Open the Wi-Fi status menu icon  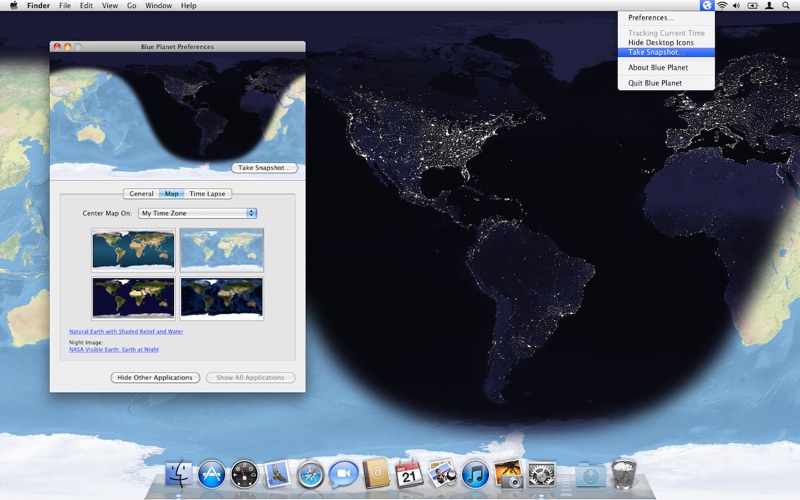(x=722, y=5)
